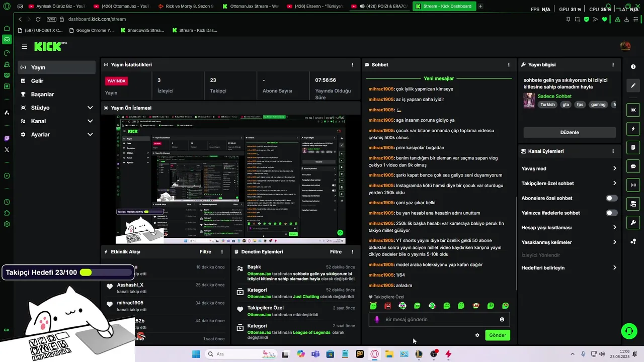Click Yeni mesajlar indicator in chat
The height and width of the screenshot is (362, 644).
pos(439,79)
